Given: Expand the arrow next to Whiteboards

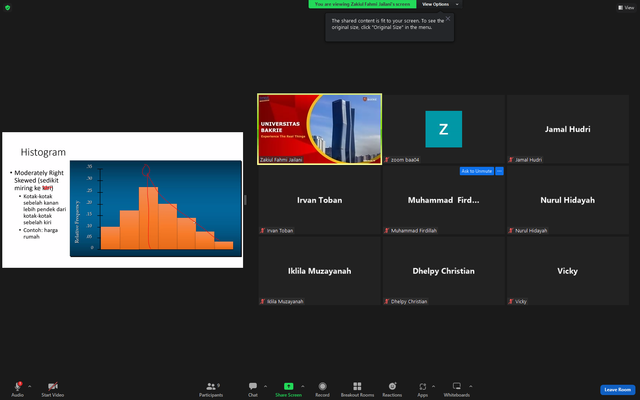Looking at the screenshot, I should (471, 386).
